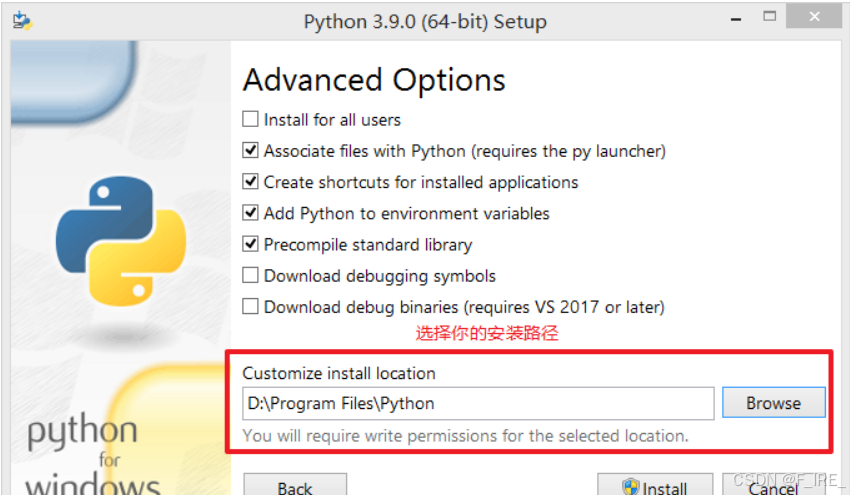Enable Download debugging symbols checkbox
Screen dimensions: 850x495
[x=250, y=275]
